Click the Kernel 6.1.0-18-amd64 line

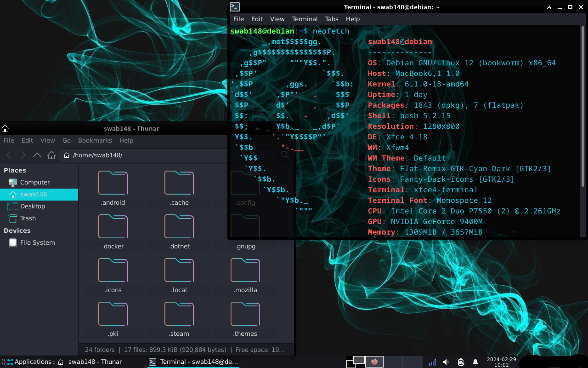pos(418,84)
